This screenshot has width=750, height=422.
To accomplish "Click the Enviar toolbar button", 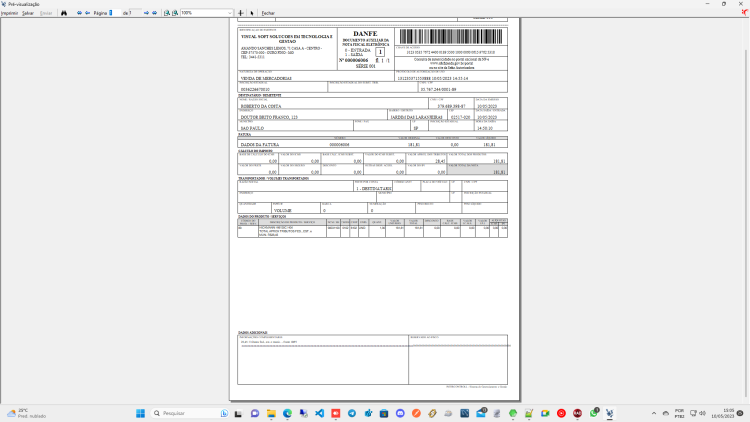I will [x=46, y=13].
